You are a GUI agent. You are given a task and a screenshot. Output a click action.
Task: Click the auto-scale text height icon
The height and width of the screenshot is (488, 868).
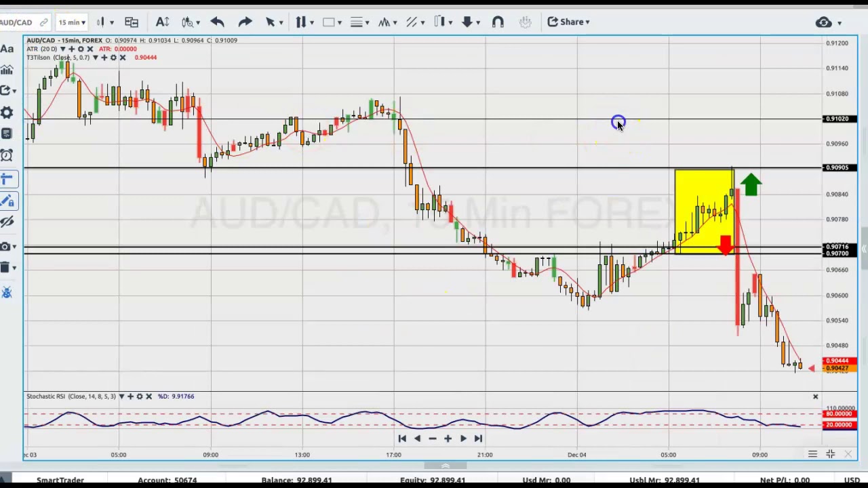pos(162,22)
